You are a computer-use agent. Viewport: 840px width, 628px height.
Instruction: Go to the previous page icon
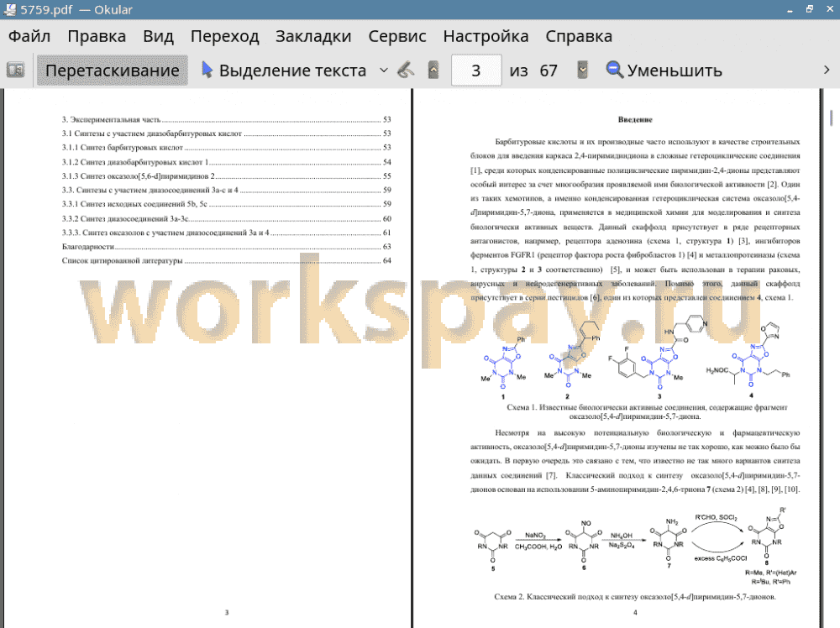click(x=433, y=71)
